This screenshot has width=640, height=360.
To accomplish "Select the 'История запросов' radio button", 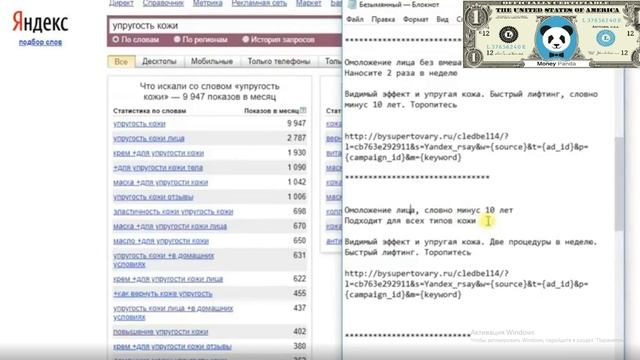I will point(245,40).
